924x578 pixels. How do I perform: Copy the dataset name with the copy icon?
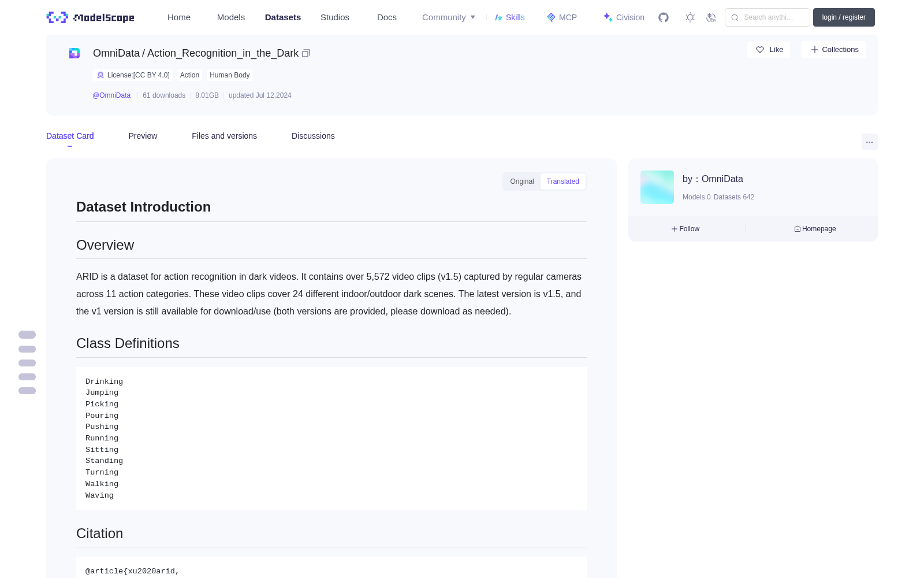pos(306,53)
